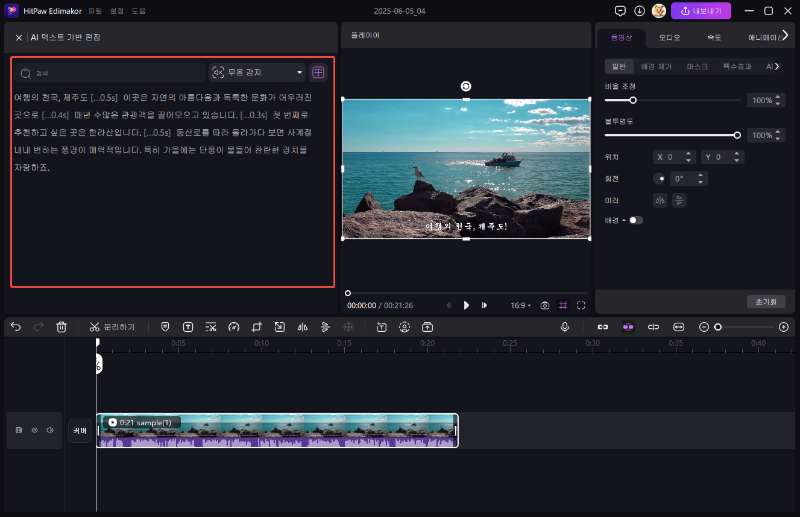The height and width of the screenshot is (517, 800).
Task: Zoom in timeline with plus circle
Action: pyautogui.click(x=784, y=327)
